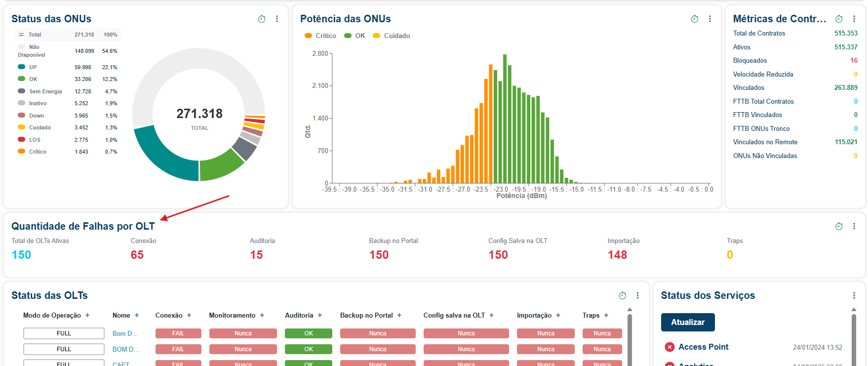Open the three-dot menu of Status das ONUs
Screen dimensions: 868x366
tap(277, 19)
